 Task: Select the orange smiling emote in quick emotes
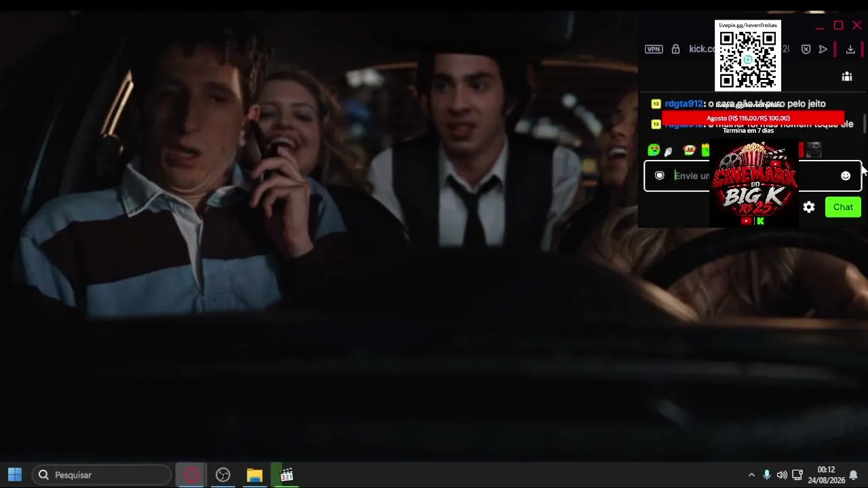click(x=689, y=150)
